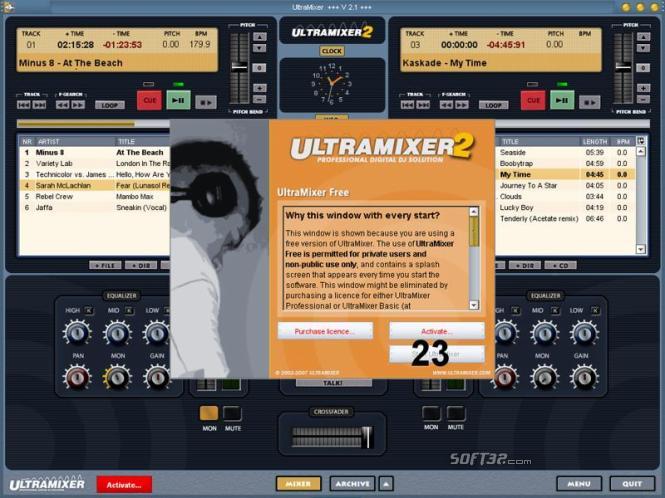This screenshot has width=665, height=498.
Task: Click left deck pitch bend minus button
Action: 260,99
